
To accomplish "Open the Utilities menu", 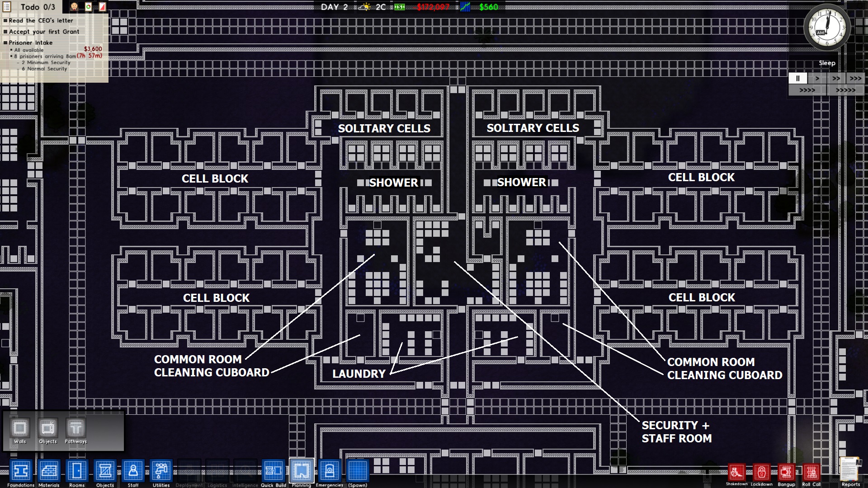I will [x=161, y=471].
